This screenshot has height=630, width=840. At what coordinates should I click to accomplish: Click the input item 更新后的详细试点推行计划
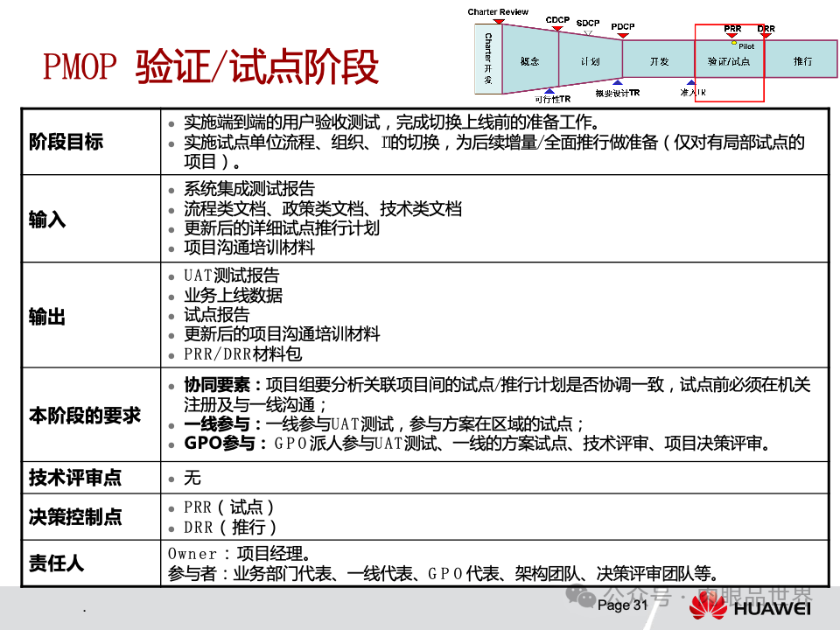click(282, 228)
